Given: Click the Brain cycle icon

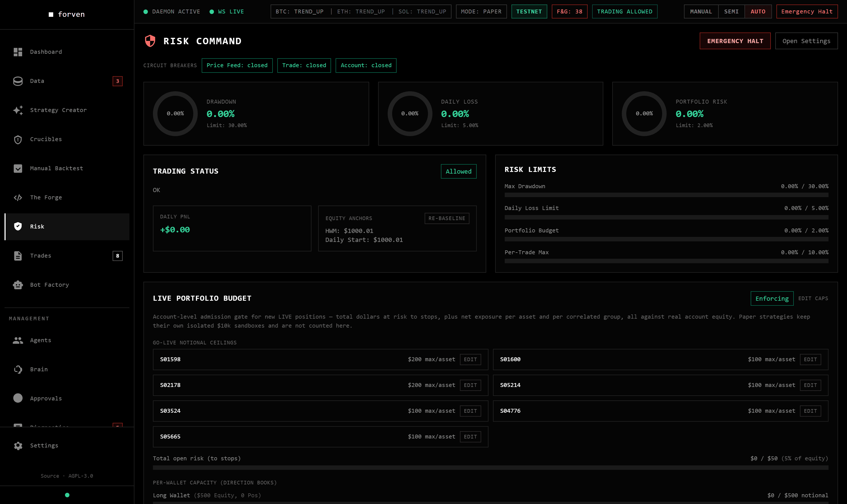Looking at the screenshot, I should [18, 370].
